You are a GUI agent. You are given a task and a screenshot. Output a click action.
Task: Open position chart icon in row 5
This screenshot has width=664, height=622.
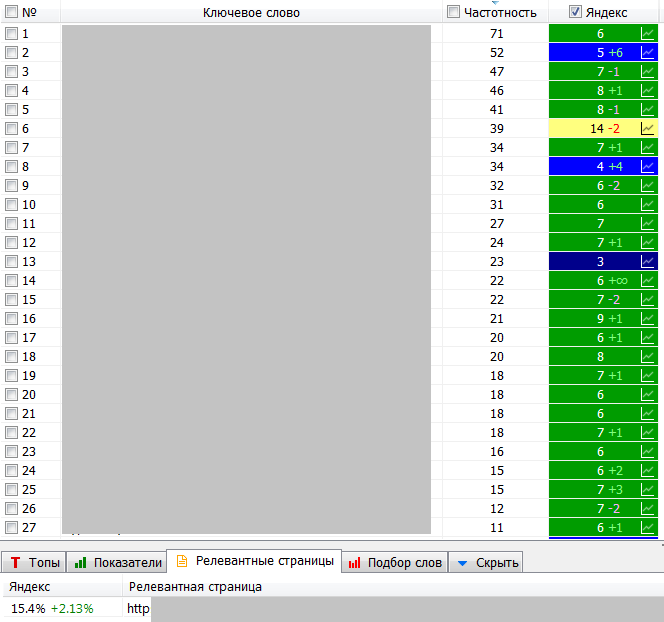pyautogui.click(x=647, y=110)
